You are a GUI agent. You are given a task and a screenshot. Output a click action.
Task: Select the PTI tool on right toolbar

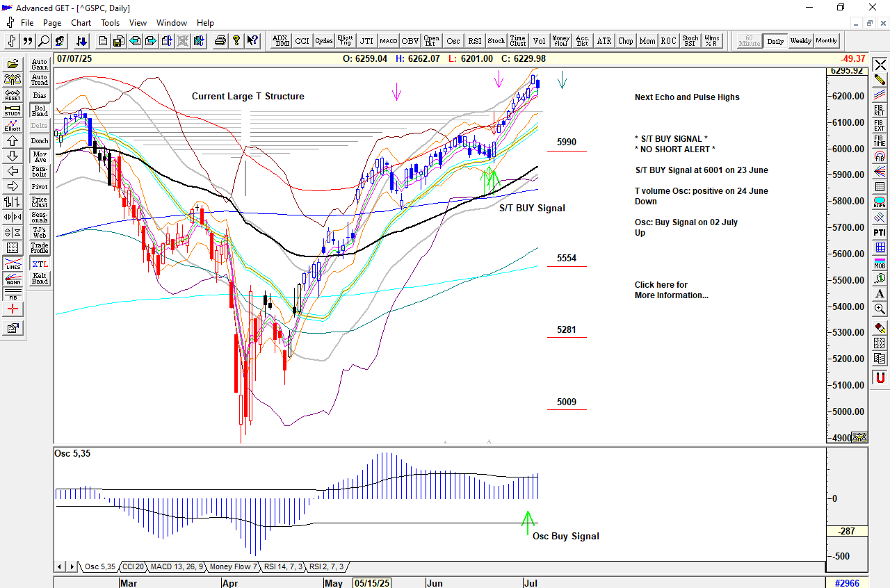click(x=880, y=232)
